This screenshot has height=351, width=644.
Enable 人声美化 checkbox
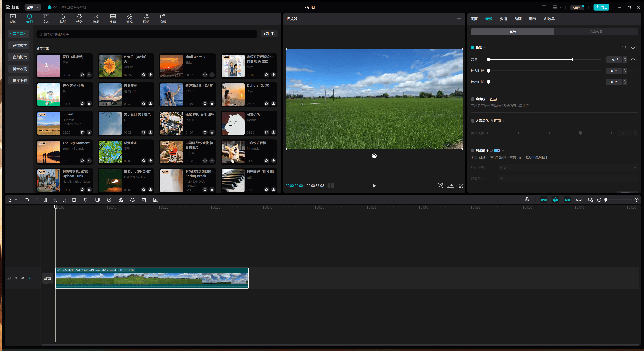pyautogui.click(x=472, y=121)
